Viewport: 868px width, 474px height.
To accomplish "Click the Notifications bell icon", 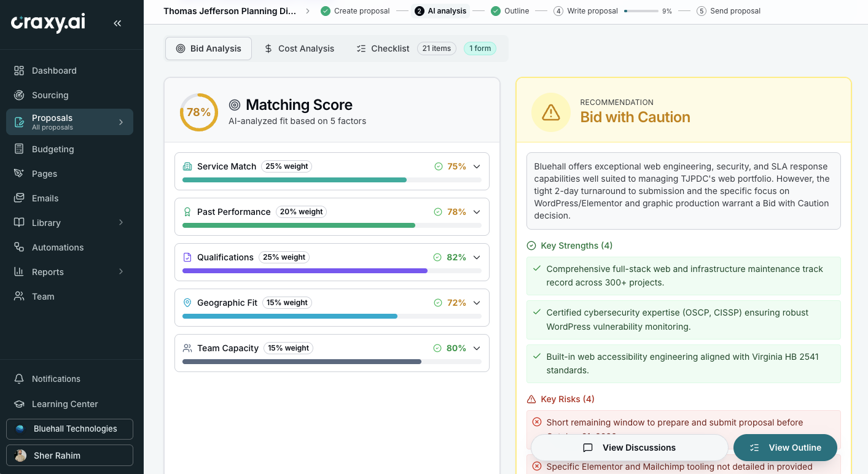I will (x=19, y=379).
